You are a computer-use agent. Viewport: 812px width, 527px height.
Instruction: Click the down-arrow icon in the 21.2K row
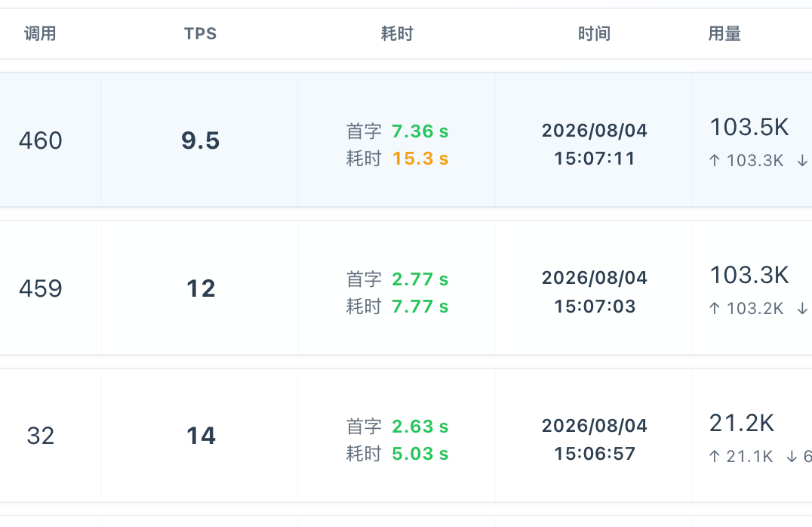point(792,457)
